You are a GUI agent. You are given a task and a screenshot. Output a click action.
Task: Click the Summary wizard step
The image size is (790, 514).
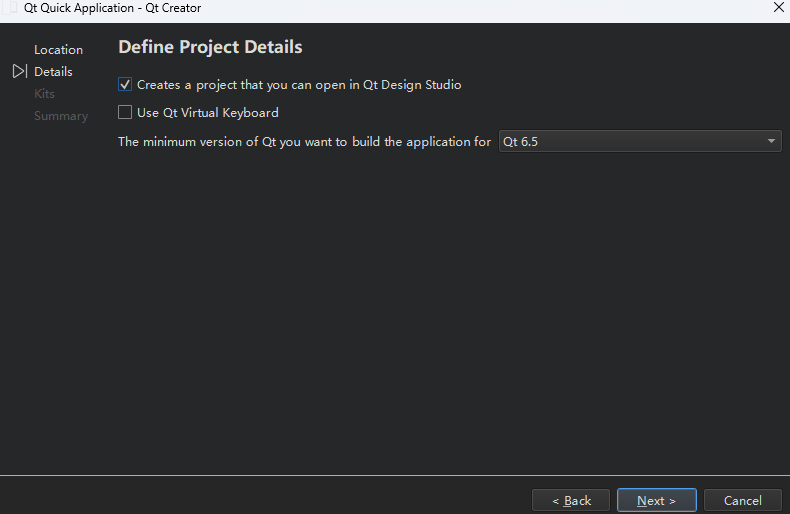coord(61,116)
